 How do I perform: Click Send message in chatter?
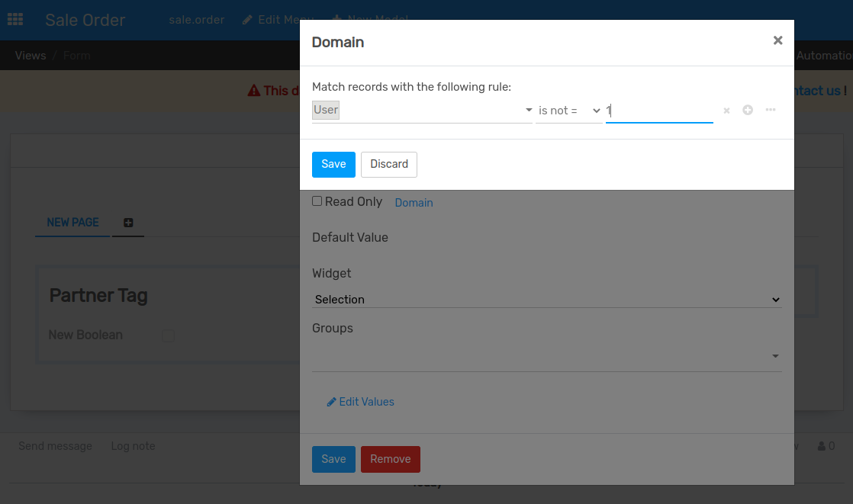click(x=56, y=446)
